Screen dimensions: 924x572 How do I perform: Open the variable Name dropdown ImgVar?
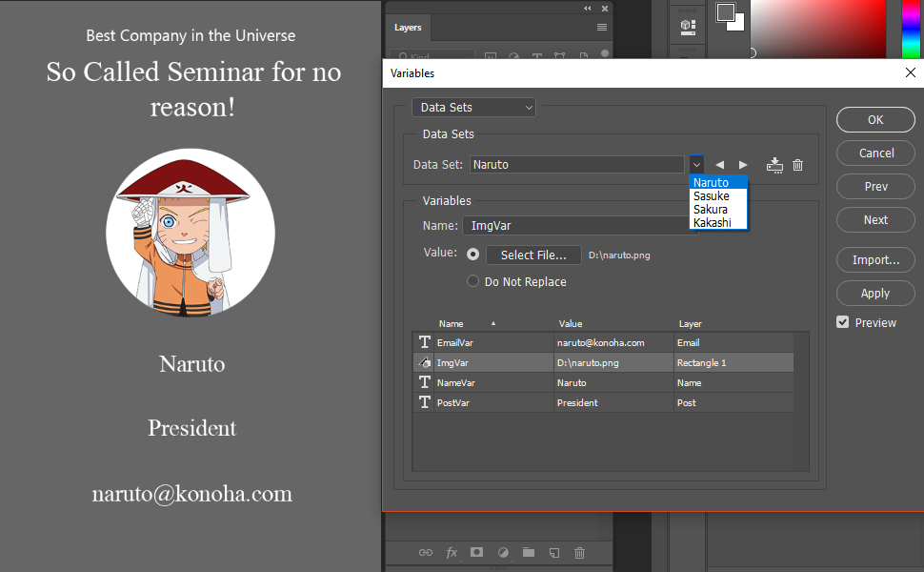pyautogui.click(x=580, y=225)
